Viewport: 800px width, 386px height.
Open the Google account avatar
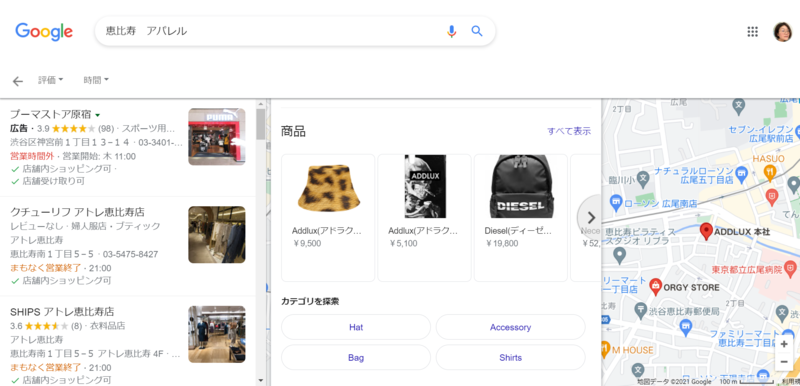[x=783, y=32]
